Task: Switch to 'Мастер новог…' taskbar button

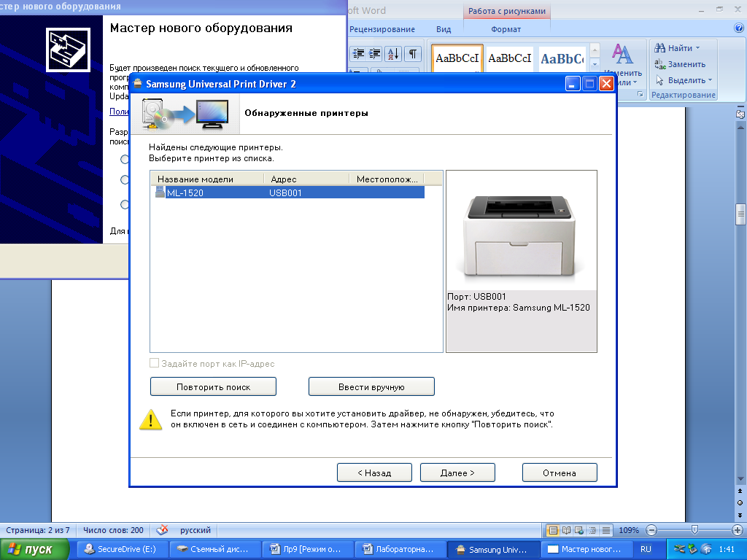Action: [x=586, y=549]
